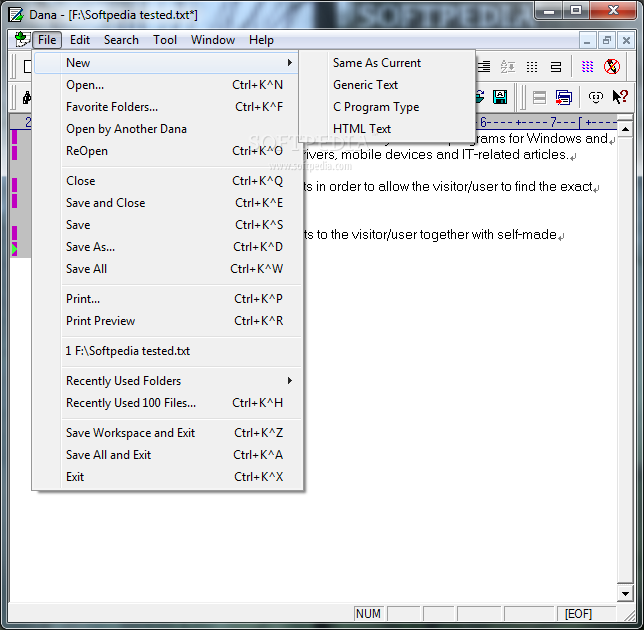Click the smiley face toolbar icon

pos(596,97)
